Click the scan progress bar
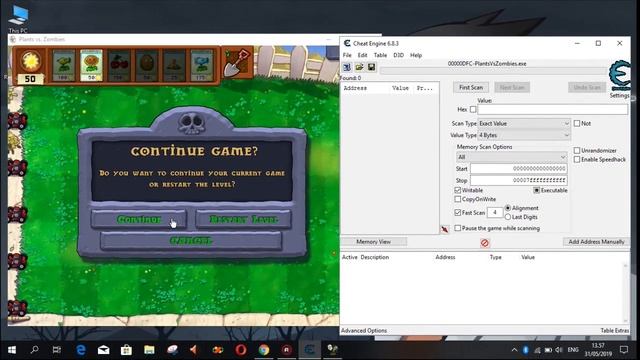Image resolution: width=640 pixels, height=360 pixels. (493, 71)
